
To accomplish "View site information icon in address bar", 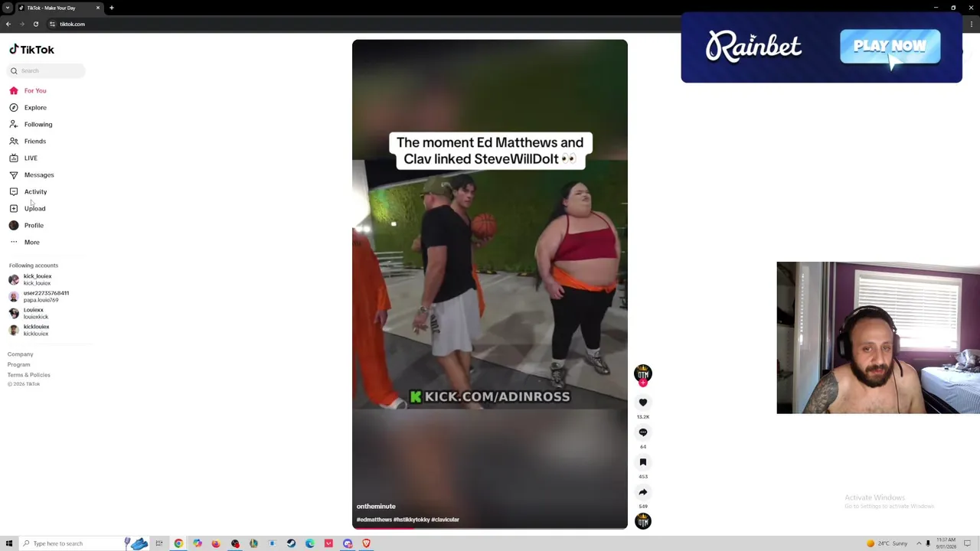I will (52, 24).
